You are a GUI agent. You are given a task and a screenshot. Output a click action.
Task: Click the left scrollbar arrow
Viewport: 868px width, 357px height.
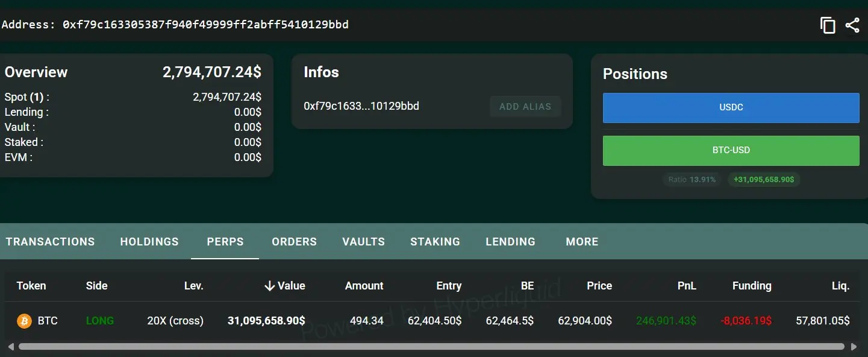[10, 347]
